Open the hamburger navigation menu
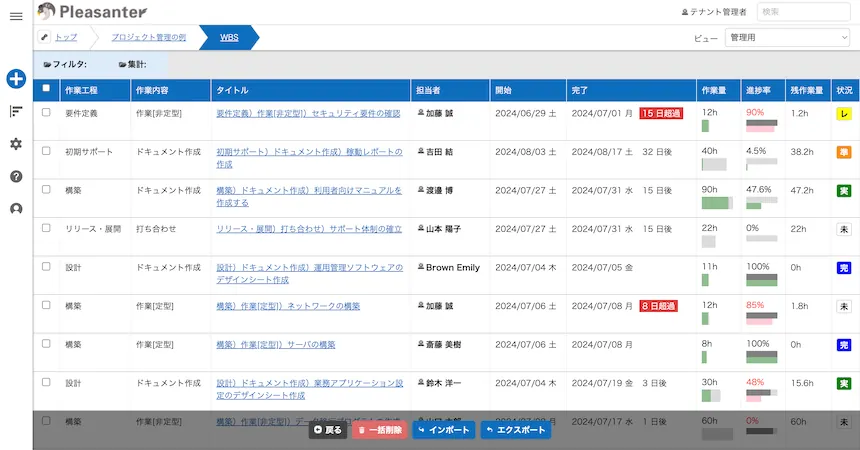Viewport: 860px width, 450px height. [x=16, y=16]
